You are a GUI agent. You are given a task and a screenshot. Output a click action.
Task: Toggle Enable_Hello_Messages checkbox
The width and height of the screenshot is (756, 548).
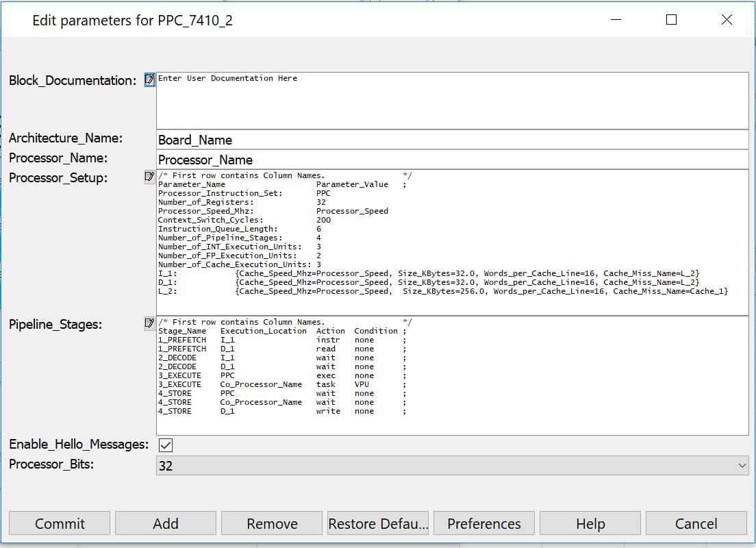coord(166,445)
